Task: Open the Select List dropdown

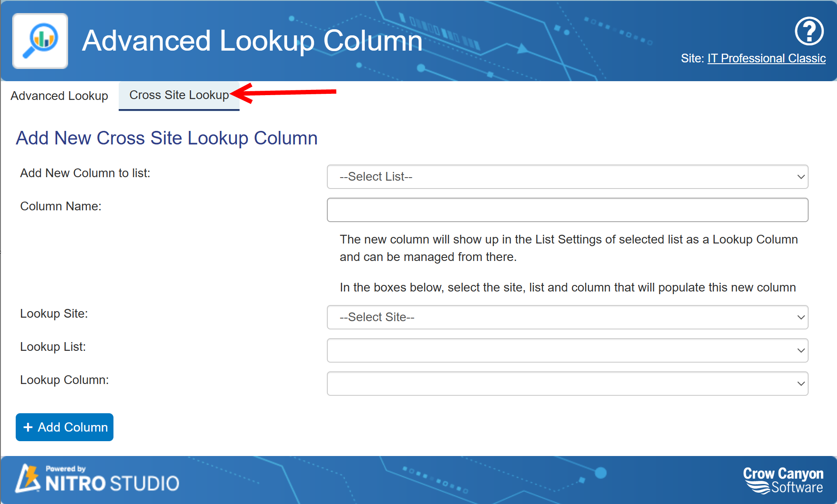Action: 567,177
